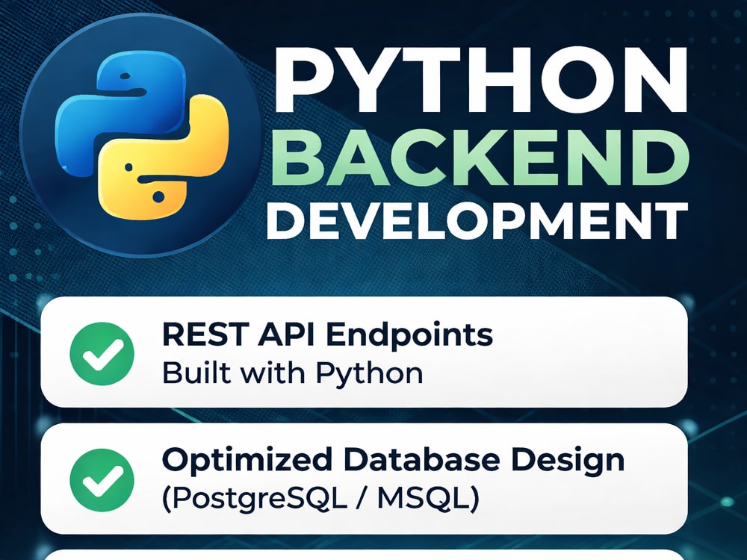Select the "PYTHON" headline text

480,79
